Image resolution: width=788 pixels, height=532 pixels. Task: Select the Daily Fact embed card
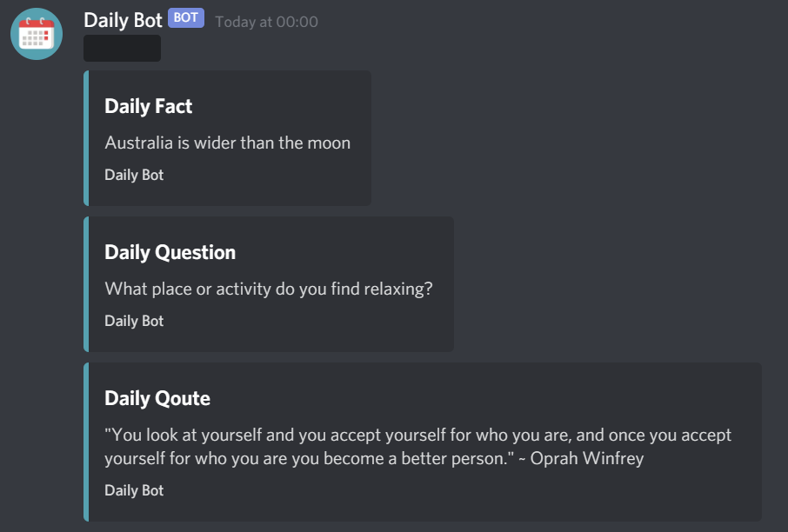tap(226, 138)
